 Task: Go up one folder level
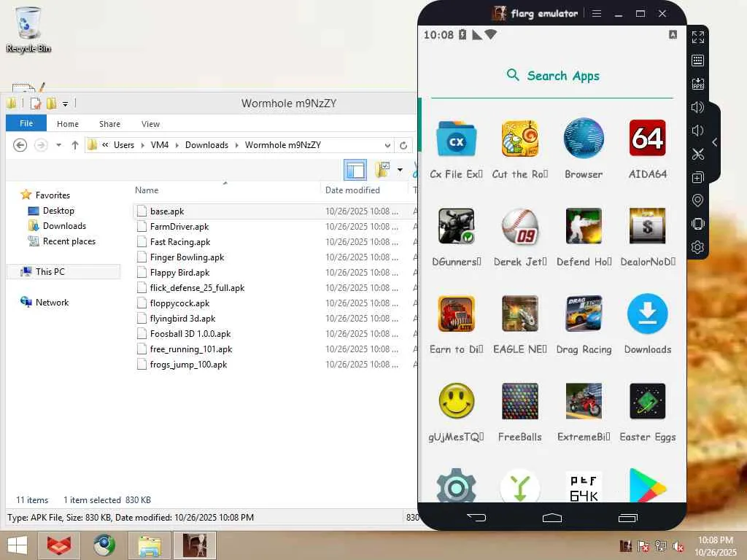75,145
